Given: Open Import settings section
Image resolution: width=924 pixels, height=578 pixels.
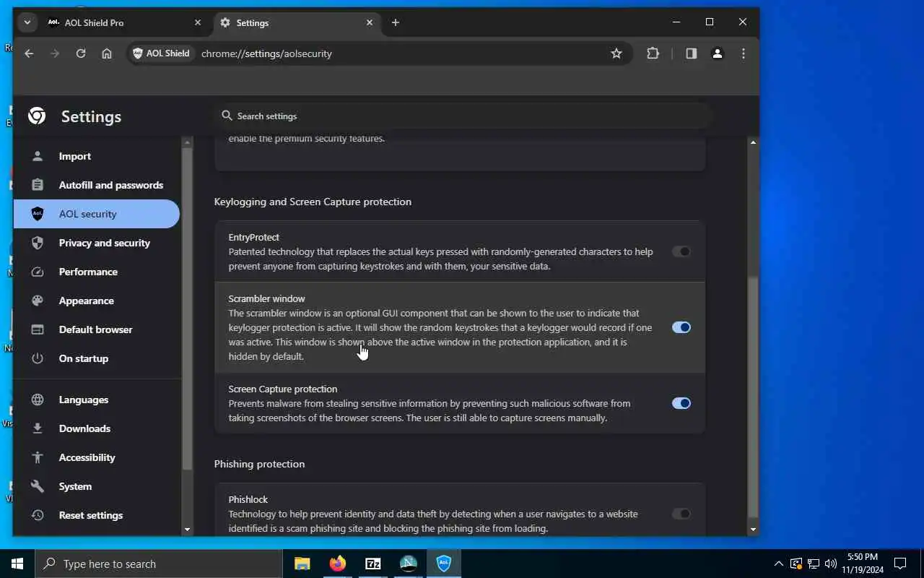Looking at the screenshot, I should [97, 156].
